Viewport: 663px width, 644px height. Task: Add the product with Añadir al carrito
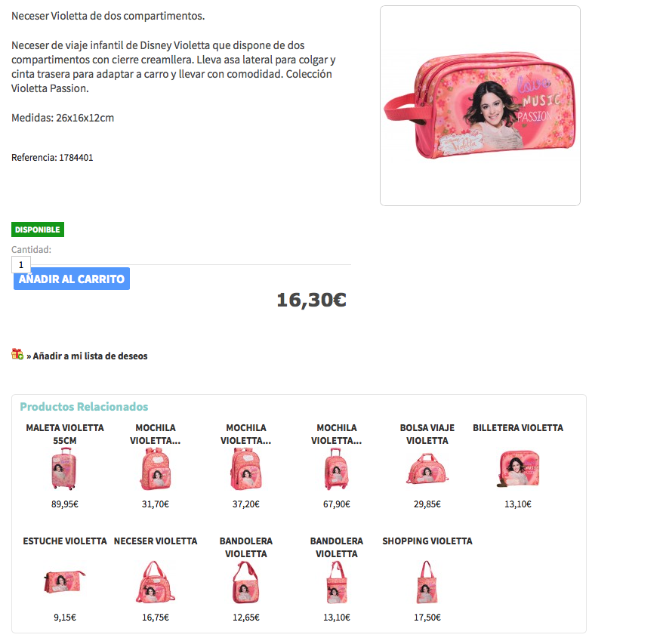coord(72,279)
